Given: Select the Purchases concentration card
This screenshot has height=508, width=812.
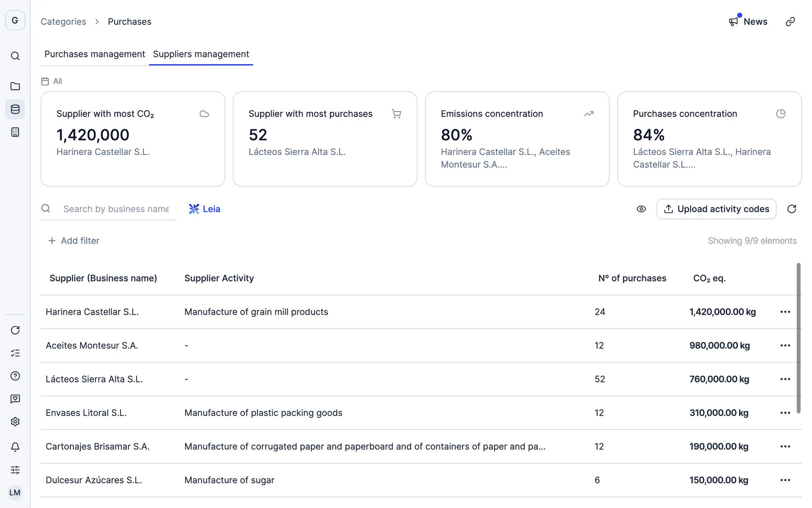Looking at the screenshot, I should point(709,139).
